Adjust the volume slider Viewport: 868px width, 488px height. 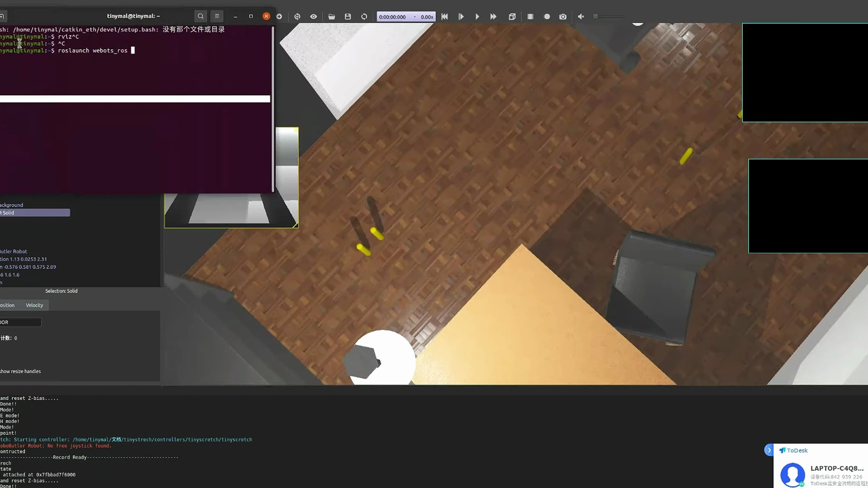tap(609, 17)
